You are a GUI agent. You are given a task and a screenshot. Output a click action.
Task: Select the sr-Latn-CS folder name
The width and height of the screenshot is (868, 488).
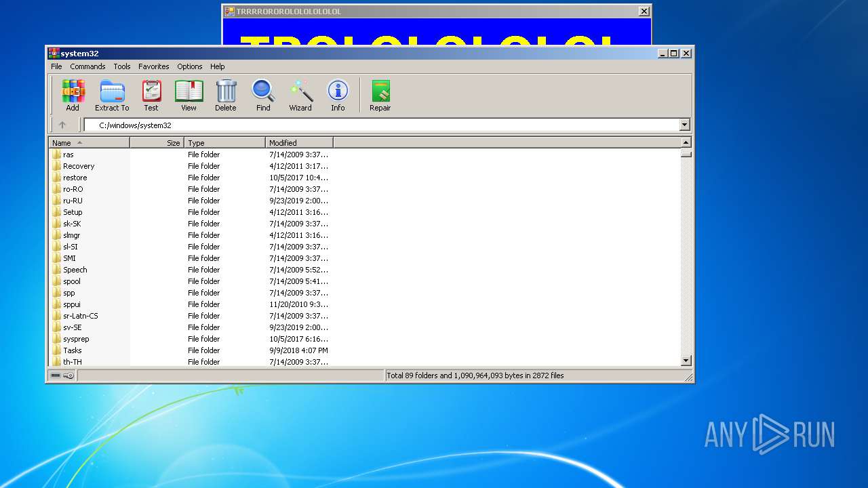[x=80, y=316]
